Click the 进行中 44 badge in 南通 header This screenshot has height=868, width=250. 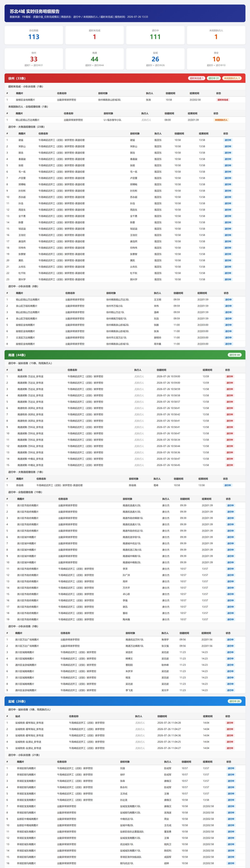(235, 355)
